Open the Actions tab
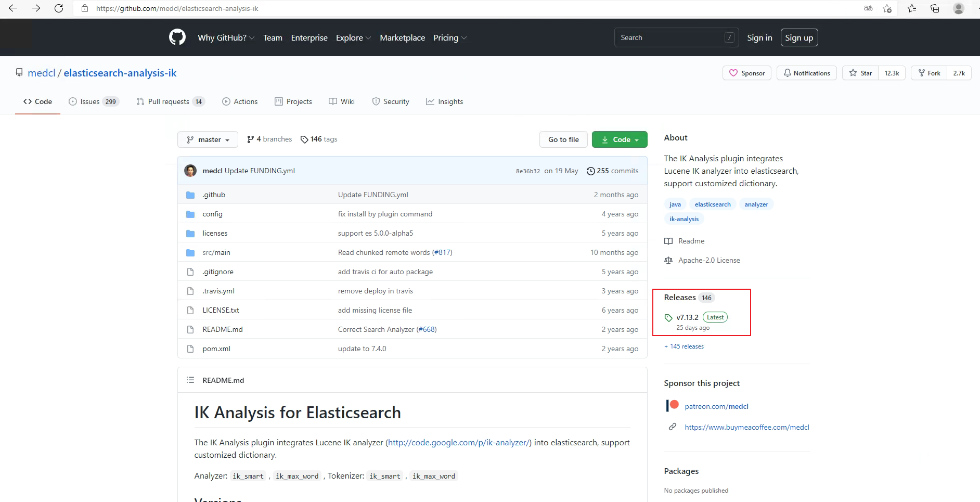Image resolution: width=980 pixels, height=502 pixels. click(240, 101)
